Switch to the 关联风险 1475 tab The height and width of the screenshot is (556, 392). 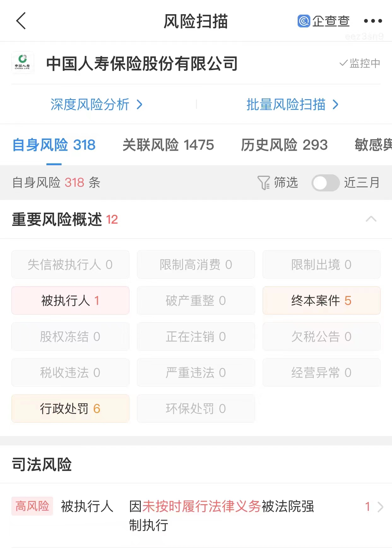pos(168,145)
